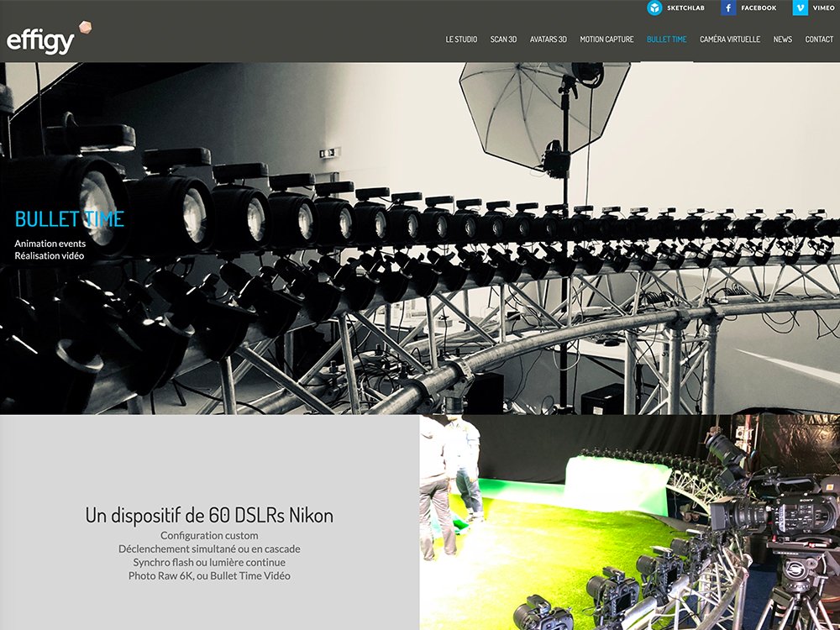The width and height of the screenshot is (840, 630).
Task: Go to the Contact page
Action: [819, 39]
